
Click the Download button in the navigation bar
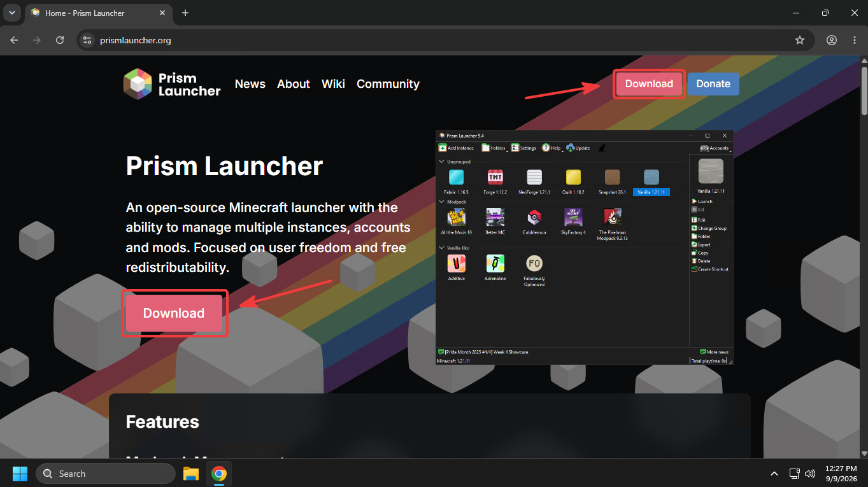(649, 84)
